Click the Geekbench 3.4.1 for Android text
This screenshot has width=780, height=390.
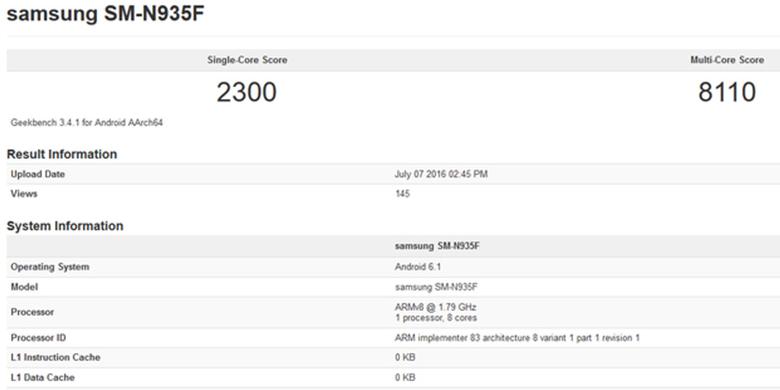point(87,123)
